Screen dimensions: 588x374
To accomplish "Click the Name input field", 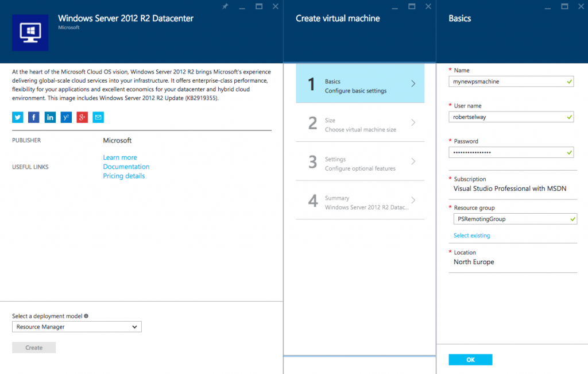I will [x=507, y=82].
